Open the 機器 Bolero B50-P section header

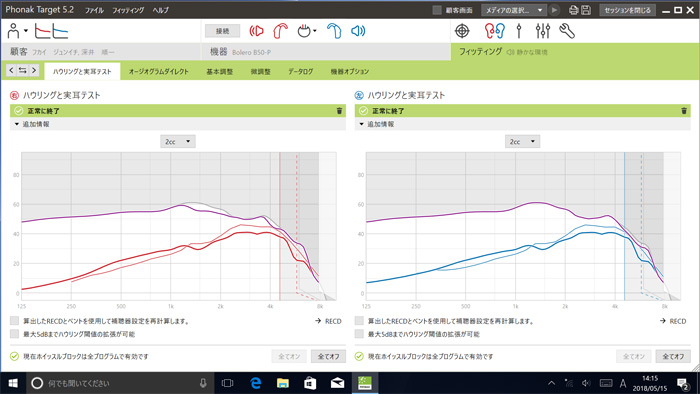(x=326, y=52)
